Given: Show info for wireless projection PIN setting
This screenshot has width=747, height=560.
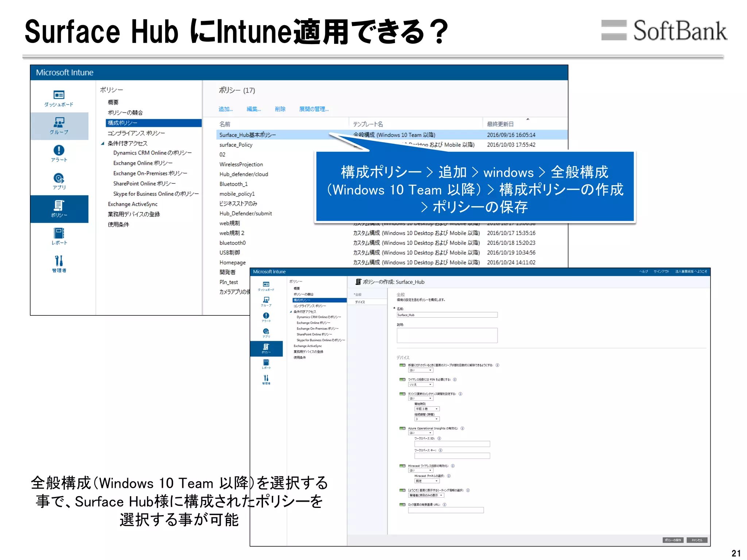Looking at the screenshot, I should (x=455, y=380).
